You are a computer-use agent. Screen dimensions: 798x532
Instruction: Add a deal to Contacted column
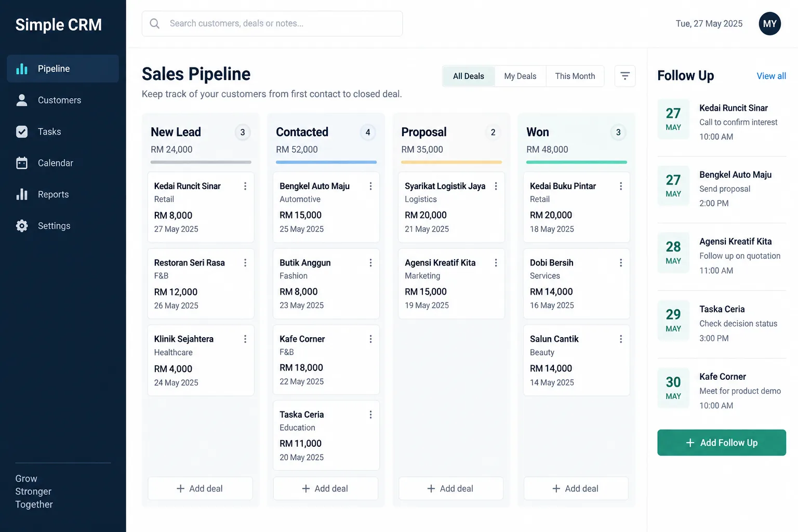(326, 488)
